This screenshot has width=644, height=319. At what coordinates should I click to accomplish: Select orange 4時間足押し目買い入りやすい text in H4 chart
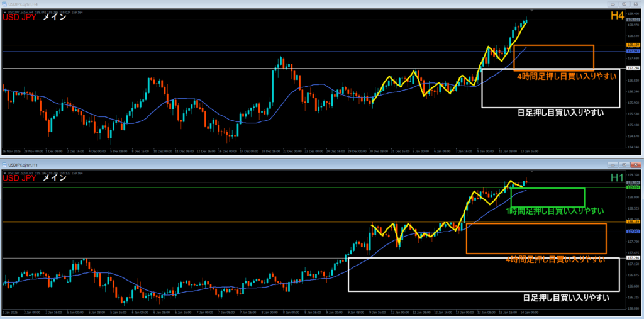point(567,76)
